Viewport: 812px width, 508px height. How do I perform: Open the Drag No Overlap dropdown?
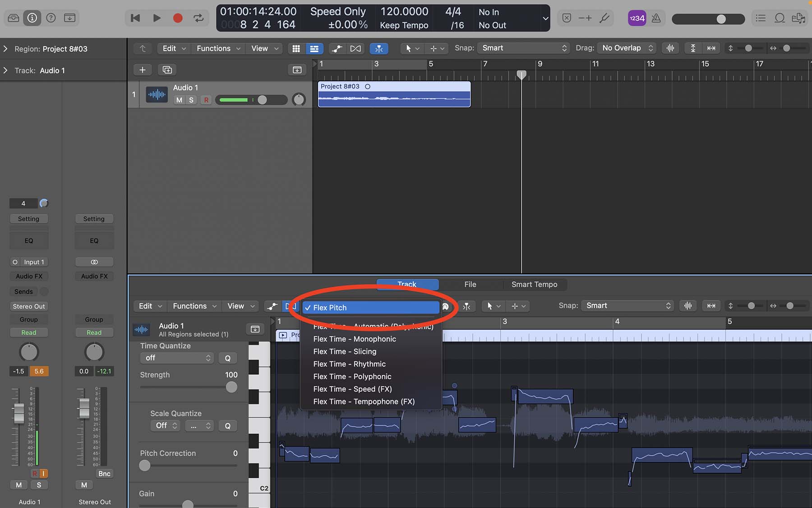click(627, 48)
